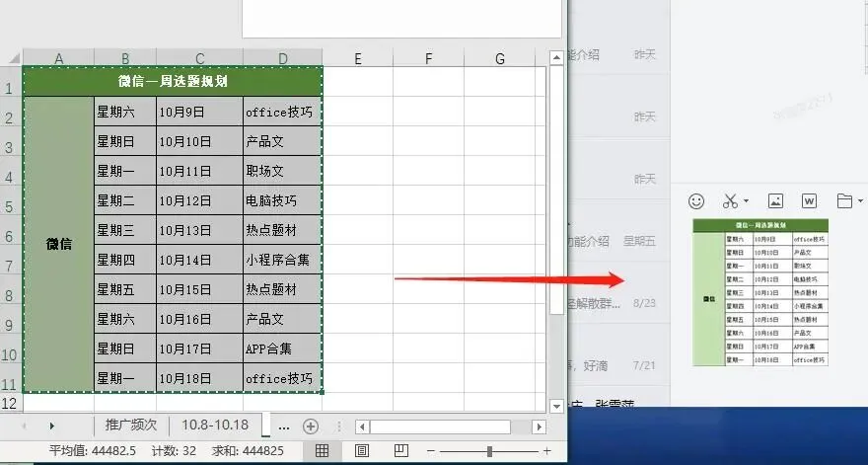The image size is (868, 465).
Task: Open chat dated 星期五 in chat list
Action: 618,232
